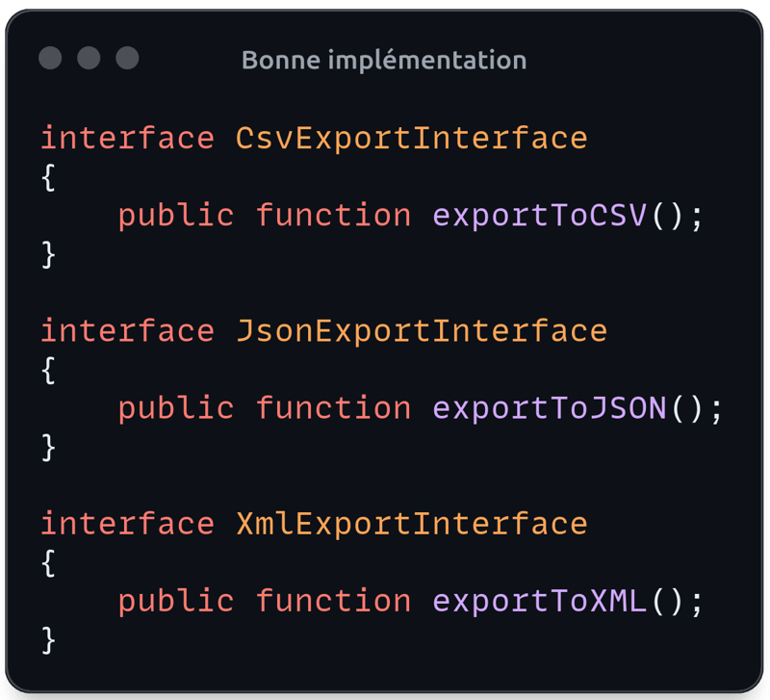Click 'function' on the exportToXML line

click(333, 601)
